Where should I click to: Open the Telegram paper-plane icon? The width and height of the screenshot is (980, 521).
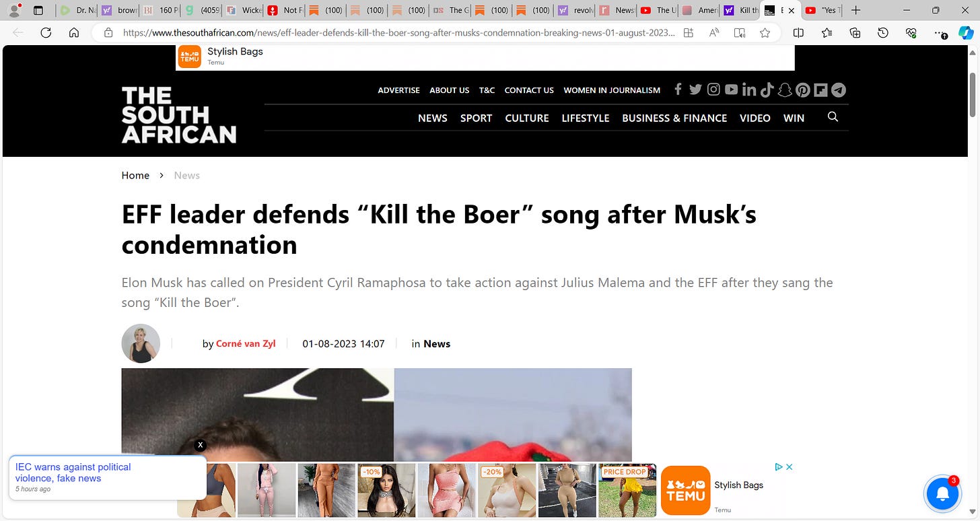[838, 90]
